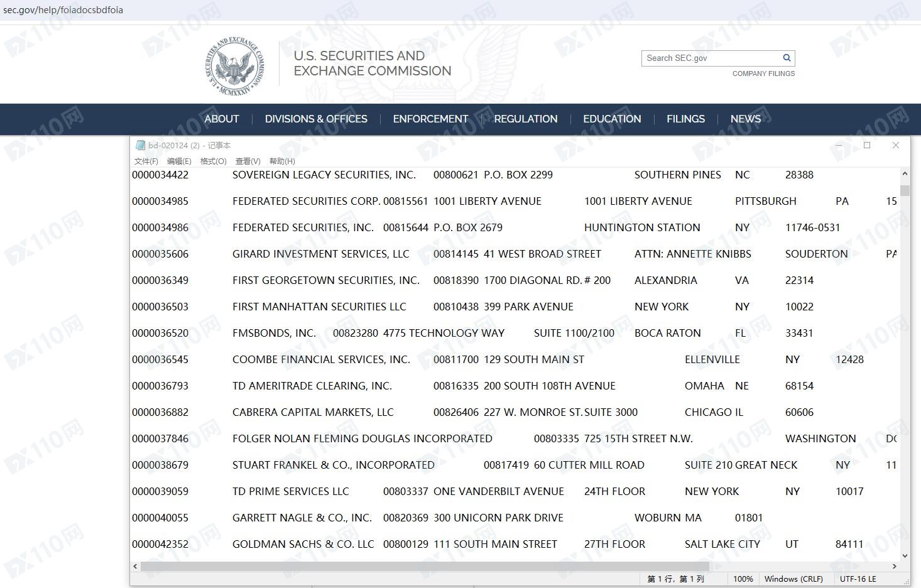Click zip code 11746-0531
Image resolution: width=921 pixels, height=588 pixels.
pos(812,227)
